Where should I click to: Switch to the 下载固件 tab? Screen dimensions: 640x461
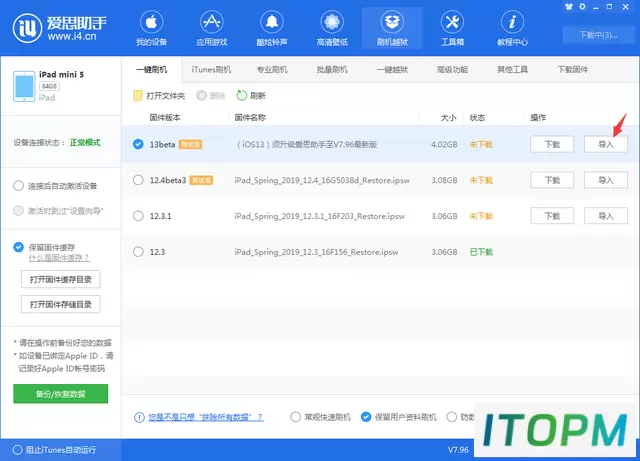[x=573, y=70]
